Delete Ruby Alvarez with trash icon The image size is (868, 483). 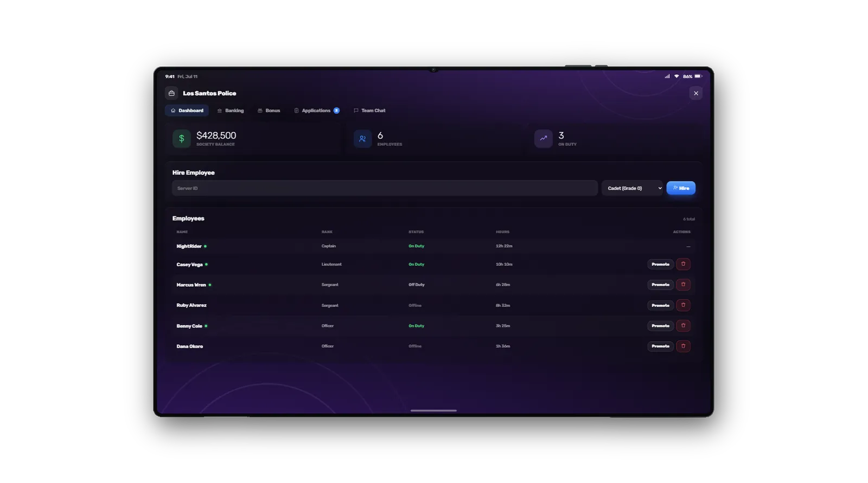pyautogui.click(x=683, y=305)
